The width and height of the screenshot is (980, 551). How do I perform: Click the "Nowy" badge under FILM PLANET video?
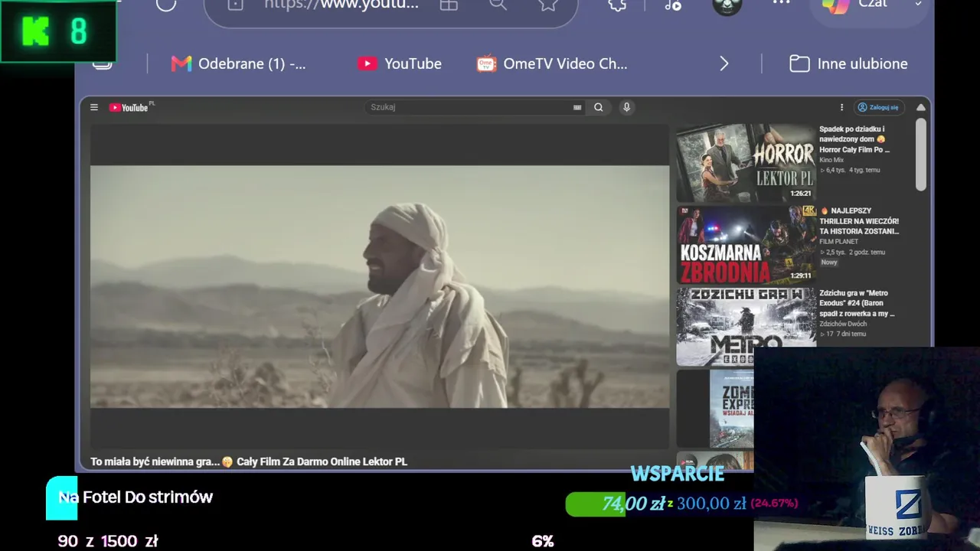coord(829,262)
